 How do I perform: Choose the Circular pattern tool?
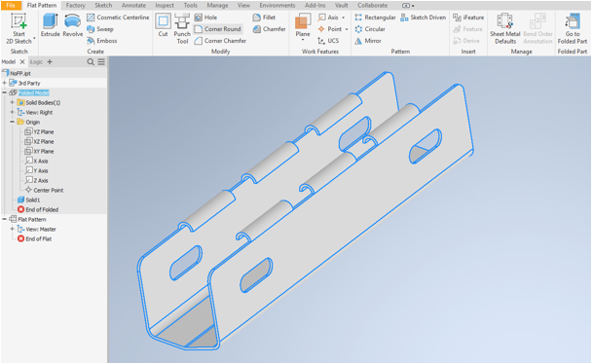click(370, 29)
